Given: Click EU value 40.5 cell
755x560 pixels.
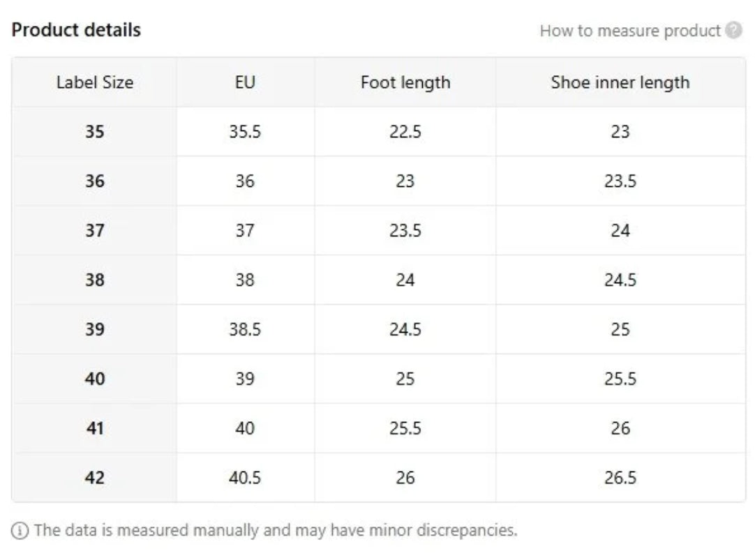Looking at the screenshot, I should pyautogui.click(x=245, y=478).
